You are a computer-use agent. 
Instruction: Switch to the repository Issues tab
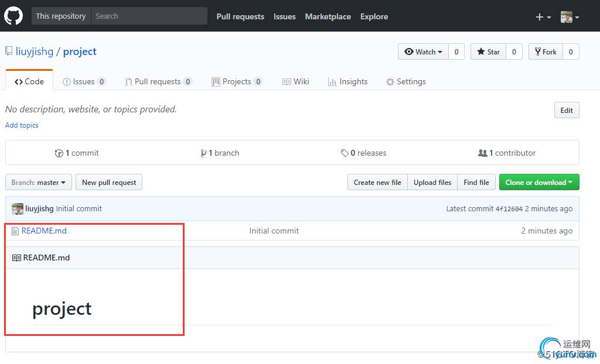(84, 81)
